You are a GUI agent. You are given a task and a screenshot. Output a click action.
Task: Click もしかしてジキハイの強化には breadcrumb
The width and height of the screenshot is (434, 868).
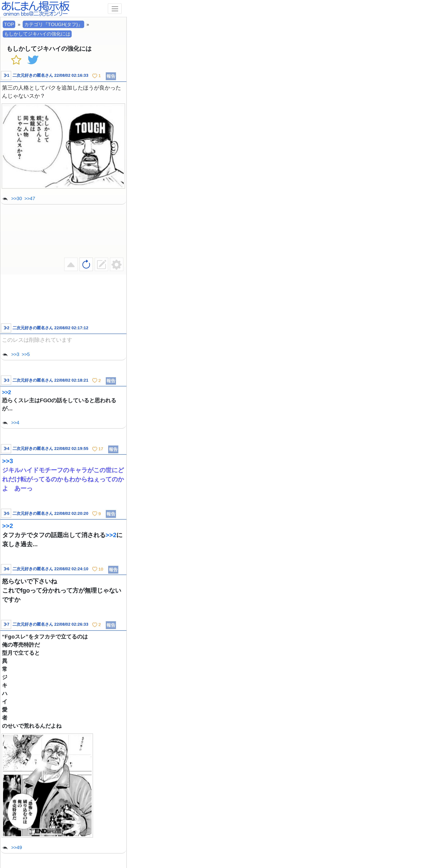point(37,34)
